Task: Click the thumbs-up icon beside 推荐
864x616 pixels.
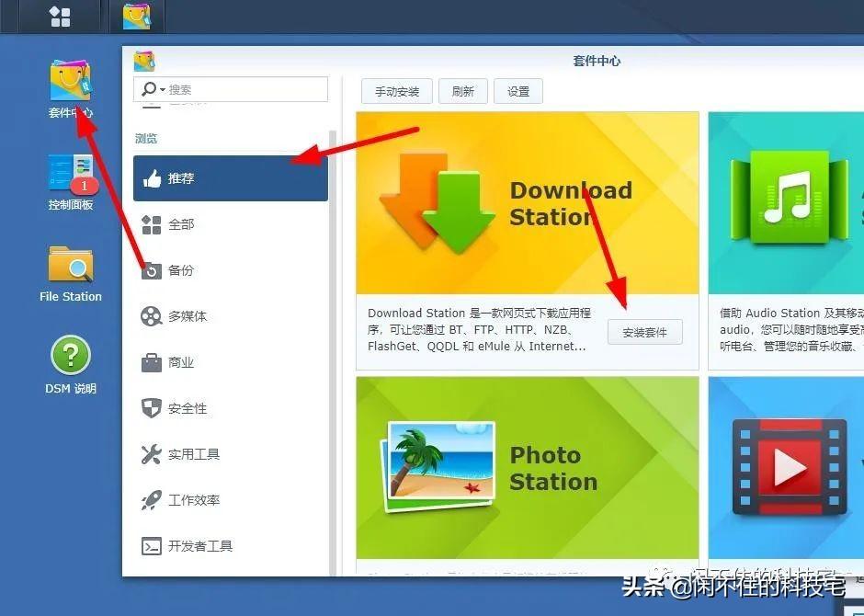Action: coord(152,178)
